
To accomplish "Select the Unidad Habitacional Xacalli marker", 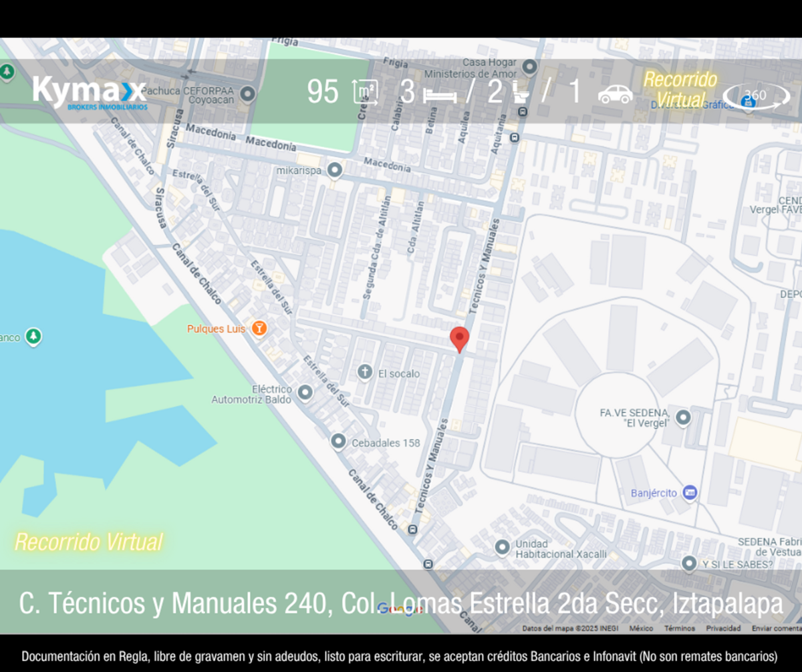I will 503,548.
